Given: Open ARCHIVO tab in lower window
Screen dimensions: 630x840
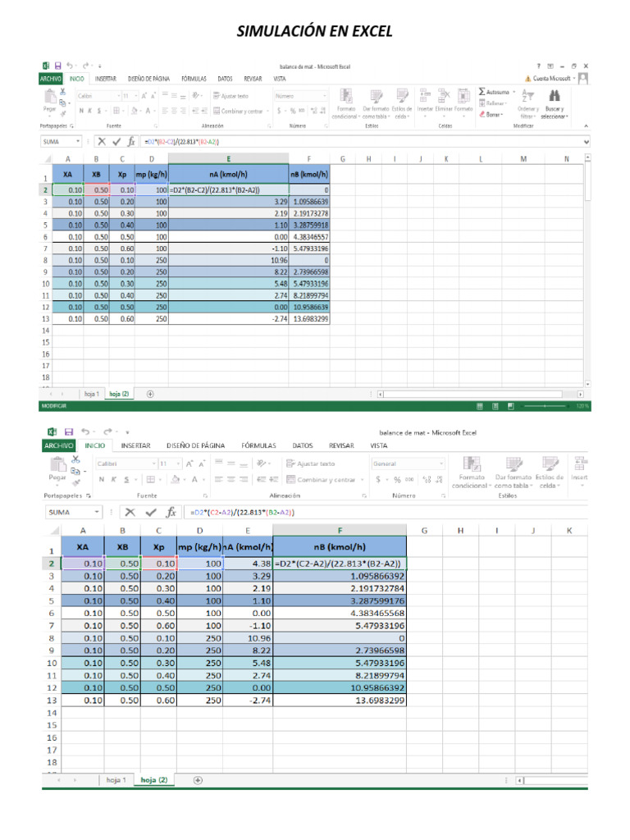Looking at the screenshot, I should click(58, 445).
